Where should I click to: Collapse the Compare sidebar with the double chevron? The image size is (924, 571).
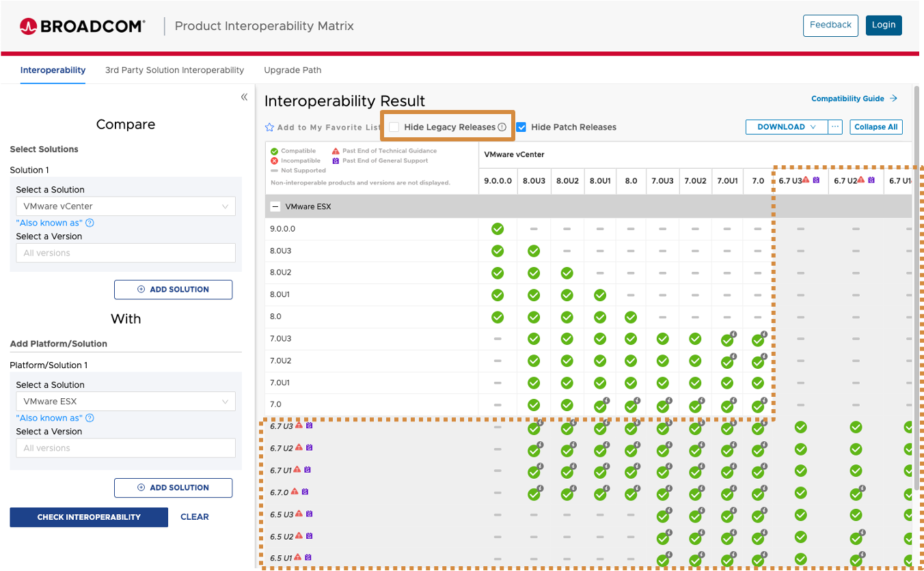(x=244, y=97)
